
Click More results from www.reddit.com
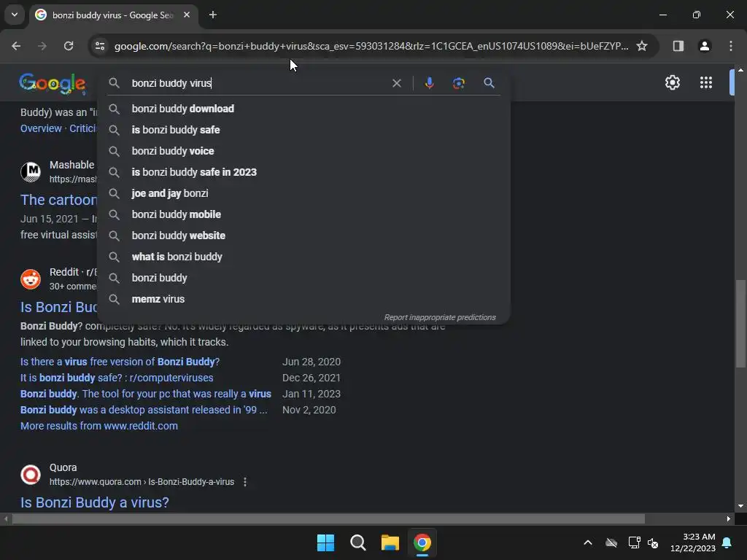99,426
